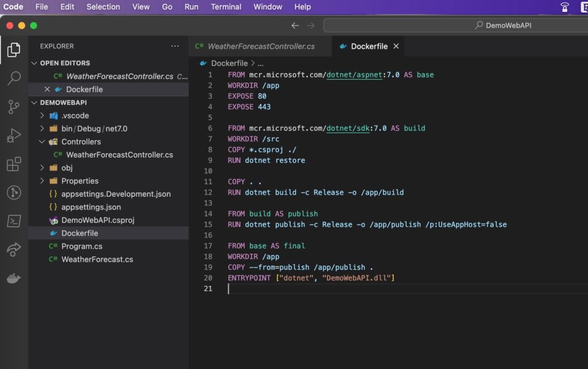
Task: Open the File menu
Action: pyautogui.click(x=41, y=7)
